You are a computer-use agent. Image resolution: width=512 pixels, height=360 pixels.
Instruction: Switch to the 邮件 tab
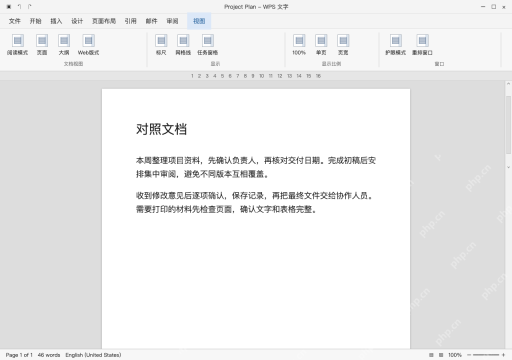click(x=151, y=21)
